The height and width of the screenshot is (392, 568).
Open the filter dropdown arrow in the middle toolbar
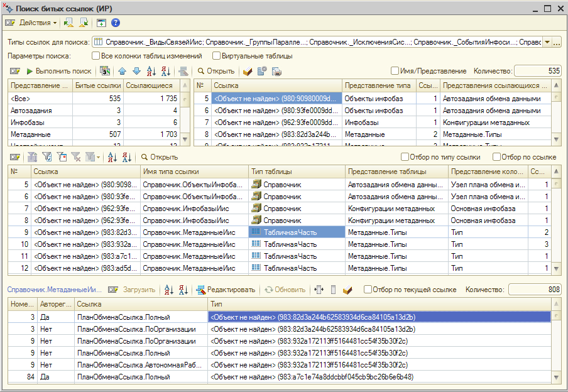point(97,157)
